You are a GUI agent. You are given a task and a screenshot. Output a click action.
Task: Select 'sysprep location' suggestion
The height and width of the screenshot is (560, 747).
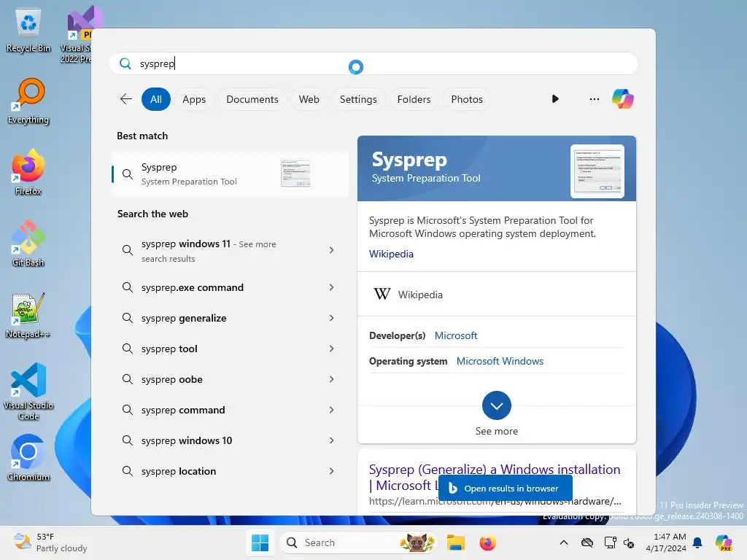[x=230, y=471]
